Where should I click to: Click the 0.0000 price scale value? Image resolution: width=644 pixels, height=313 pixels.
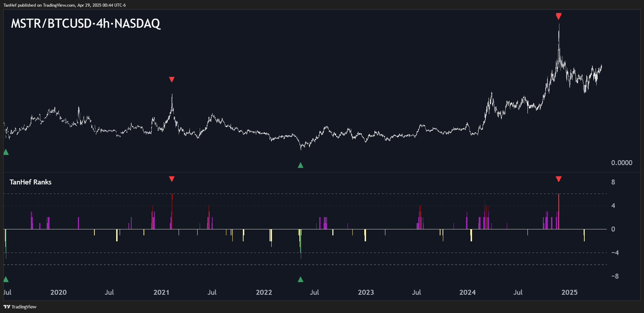622,163
